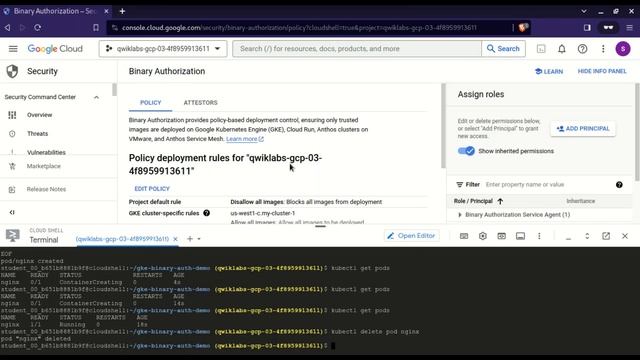Open the browser hamburger menu
This screenshot has width=640, height=360.
point(630,27)
